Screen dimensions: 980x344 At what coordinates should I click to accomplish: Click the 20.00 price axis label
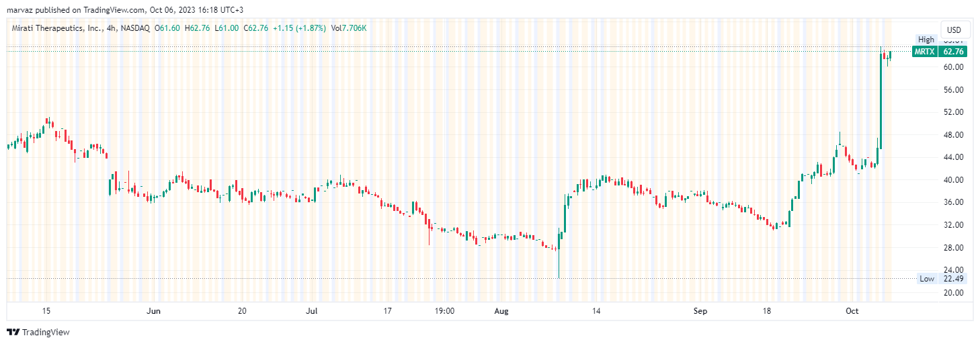coord(954,293)
